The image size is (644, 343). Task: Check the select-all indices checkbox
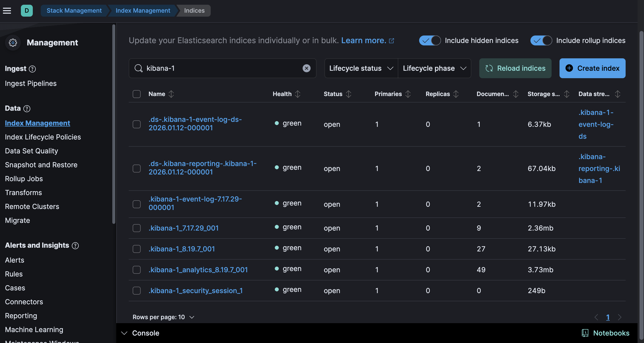click(136, 94)
